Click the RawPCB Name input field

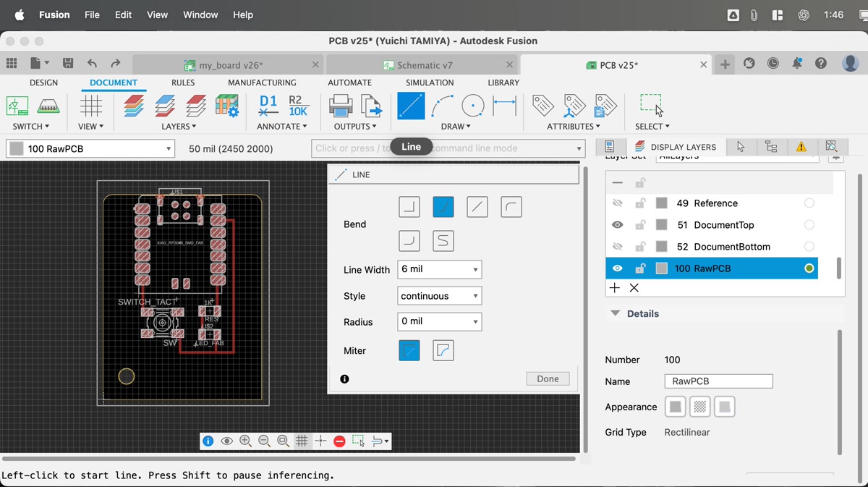[718, 381]
